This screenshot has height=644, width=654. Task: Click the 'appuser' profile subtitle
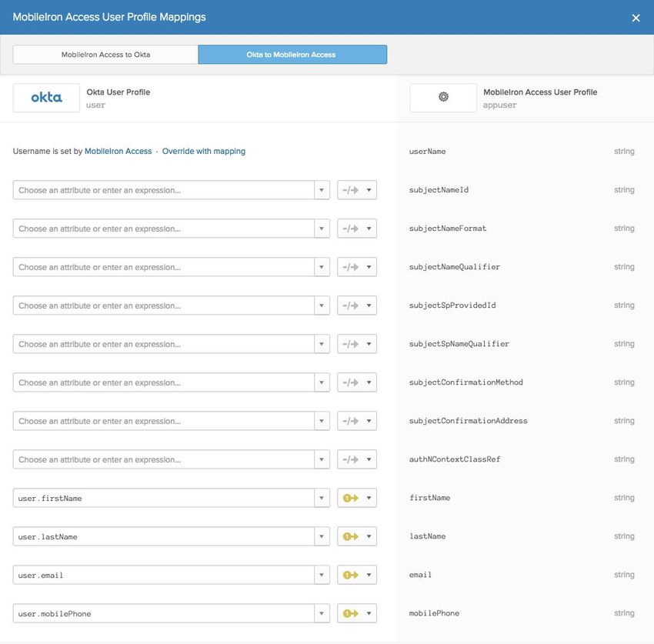point(499,105)
